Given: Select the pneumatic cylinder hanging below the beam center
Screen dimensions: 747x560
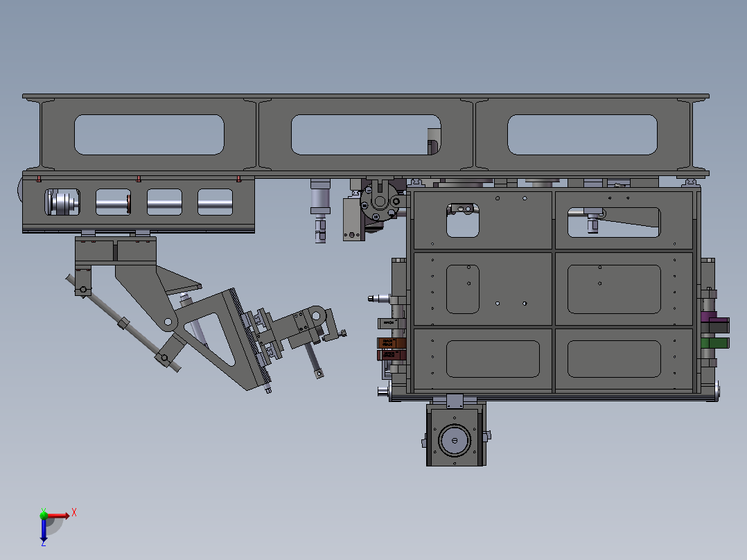Looking at the screenshot, I should 320,211.
